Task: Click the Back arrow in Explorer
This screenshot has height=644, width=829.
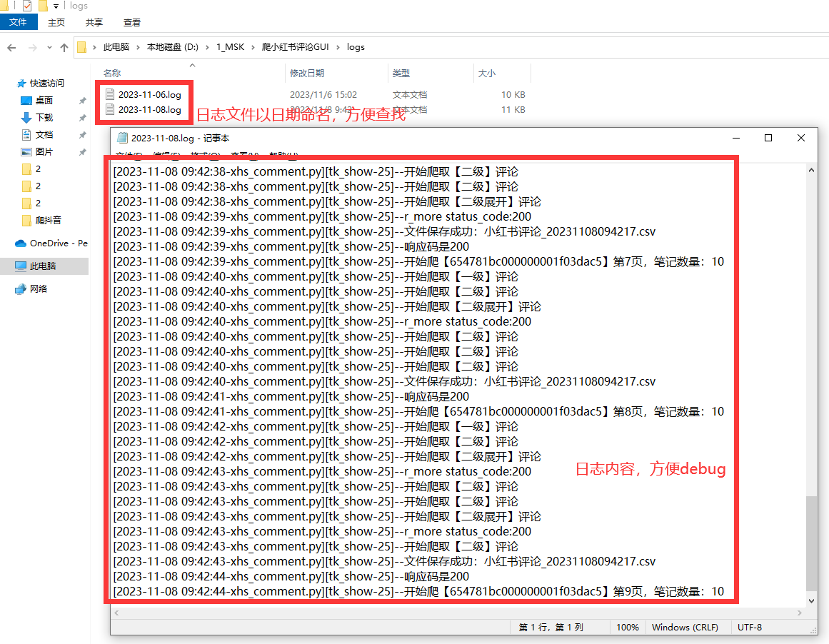Action: coord(11,48)
